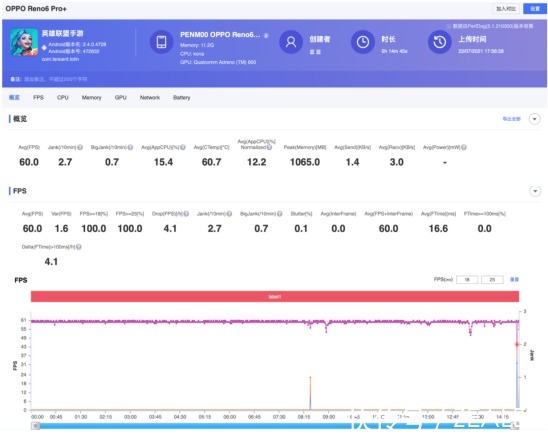The image size is (548, 438).
Task: Click the first FPS threshold field showing 18
Action: tap(467, 279)
